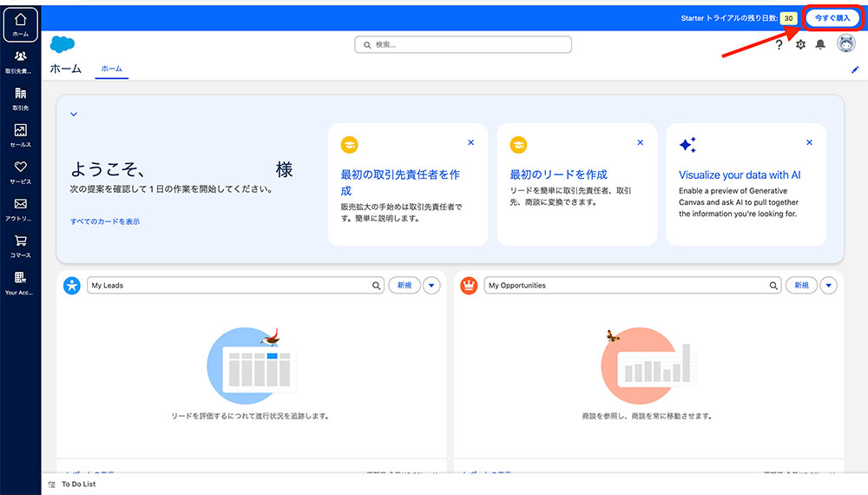Expand the My Opportunities dropdown arrow
Image resolution: width=868 pixels, height=495 pixels.
pyautogui.click(x=829, y=285)
